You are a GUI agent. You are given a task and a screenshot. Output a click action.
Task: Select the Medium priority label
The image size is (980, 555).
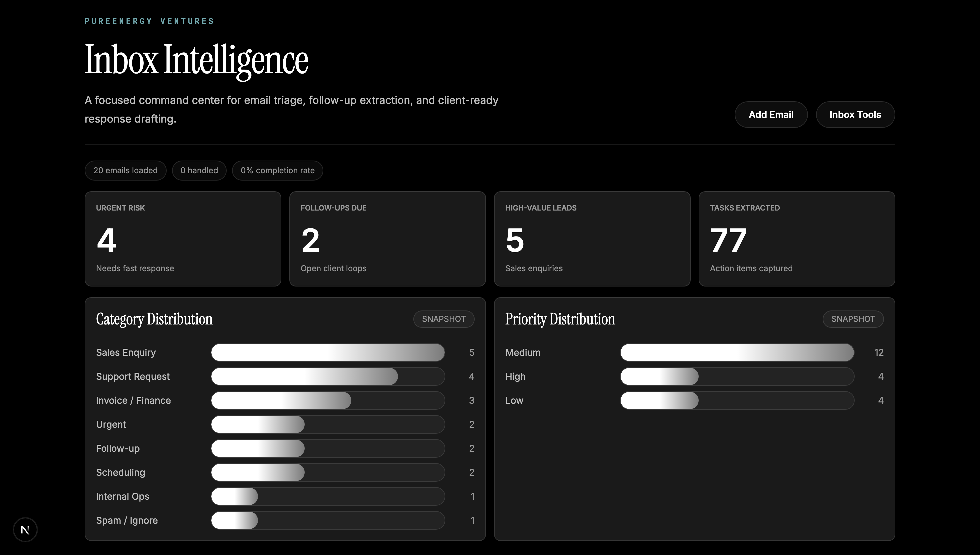(523, 352)
